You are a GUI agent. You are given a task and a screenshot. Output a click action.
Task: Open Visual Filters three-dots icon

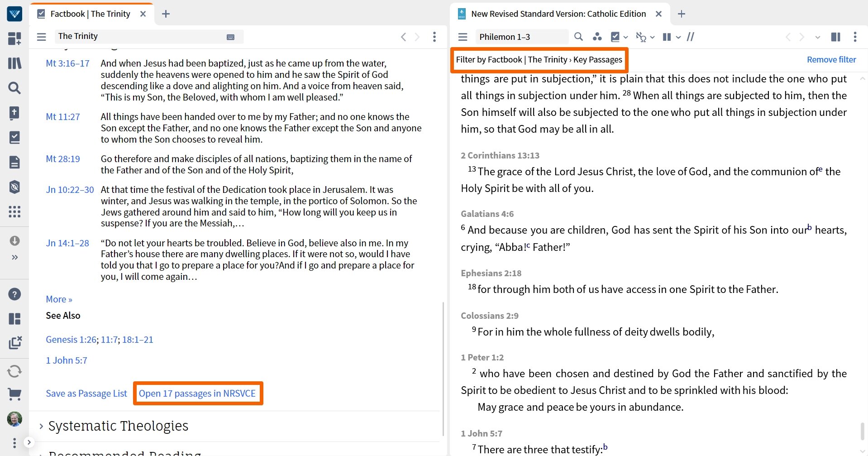click(597, 37)
